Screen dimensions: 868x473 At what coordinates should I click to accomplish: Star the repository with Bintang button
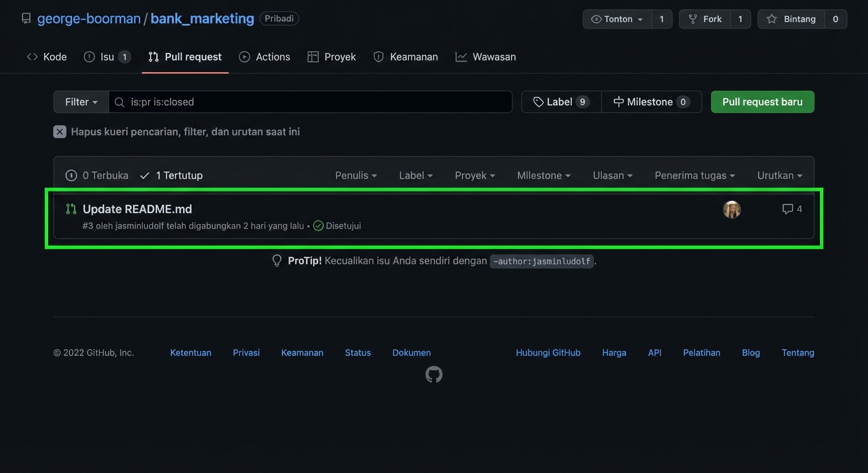pyautogui.click(x=791, y=19)
